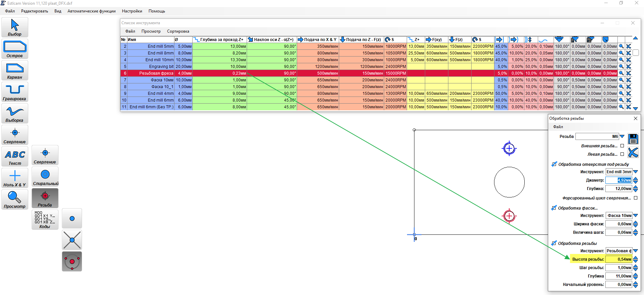Delete the Фаска 10мм tool row

[629, 80]
